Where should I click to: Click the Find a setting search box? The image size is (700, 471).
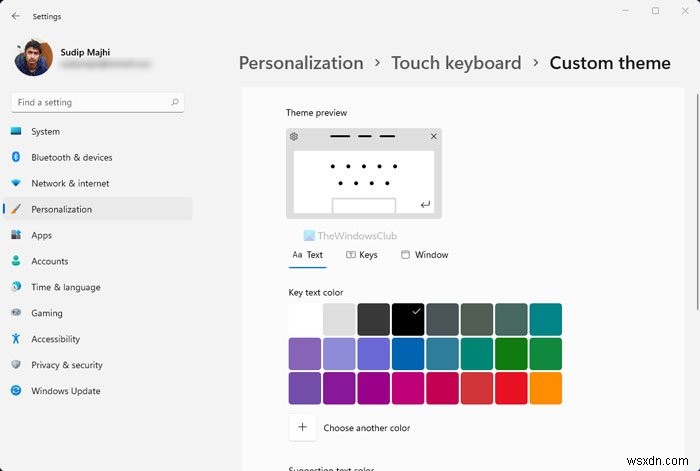tap(90, 102)
